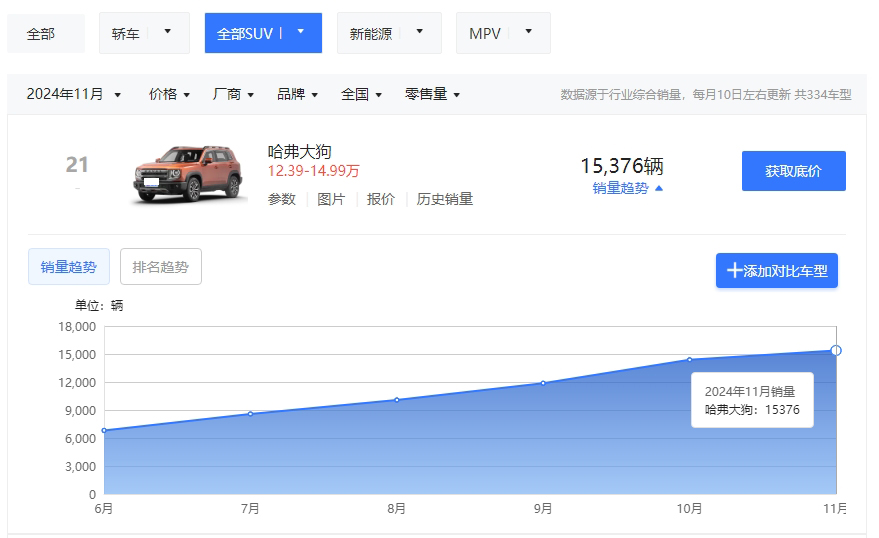The image size is (879, 538).
Task: Open the 图片 link
Action: click(331, 199)
